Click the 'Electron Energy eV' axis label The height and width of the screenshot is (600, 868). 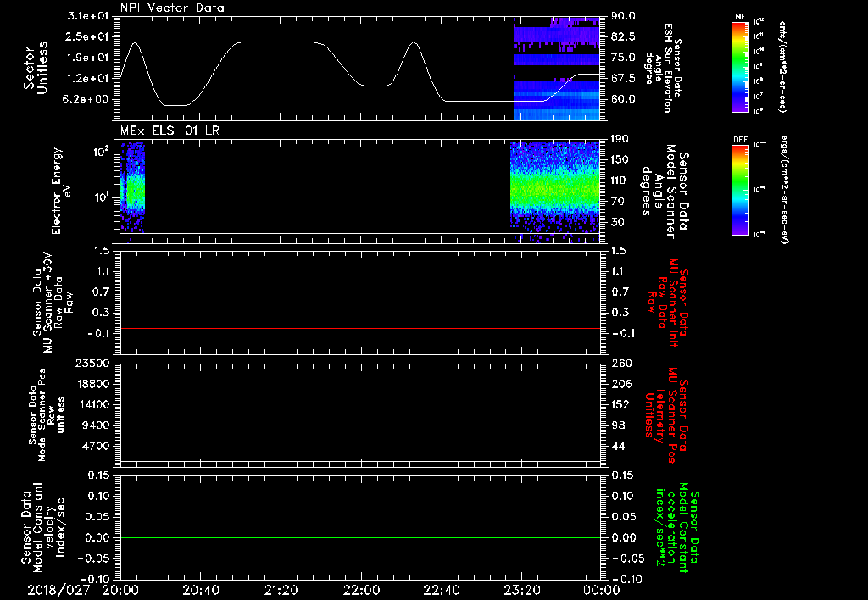click(60, 191)
